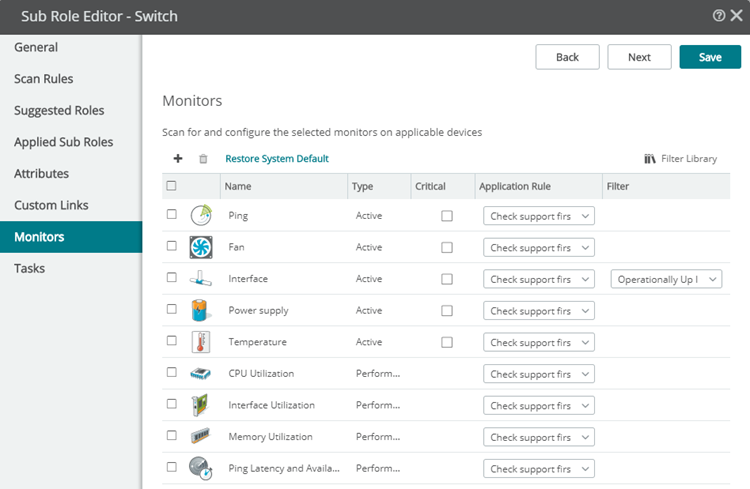
Task: Click the Power supply battery icon
Action: (200, 310)
